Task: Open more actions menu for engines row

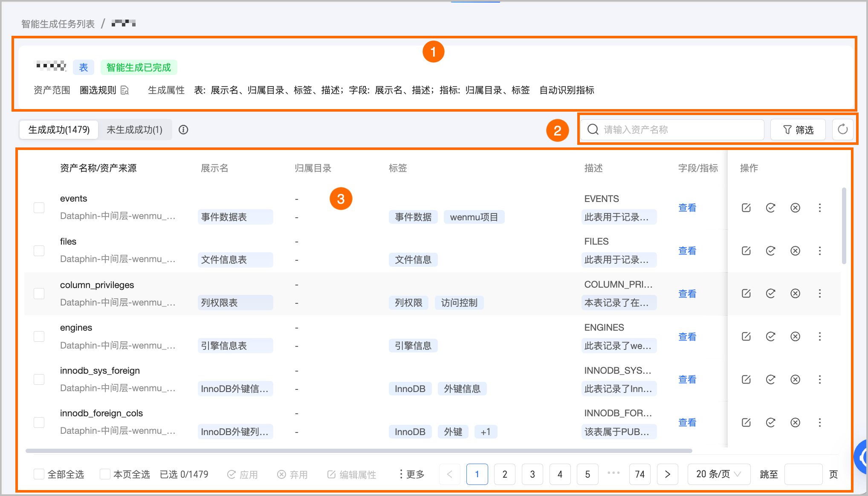Action: 819,337
